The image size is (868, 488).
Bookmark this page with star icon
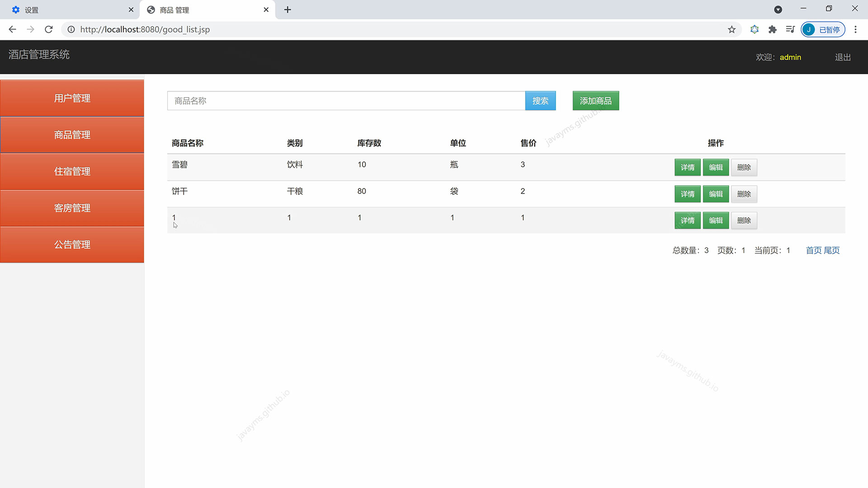click(x=731, y=29)
